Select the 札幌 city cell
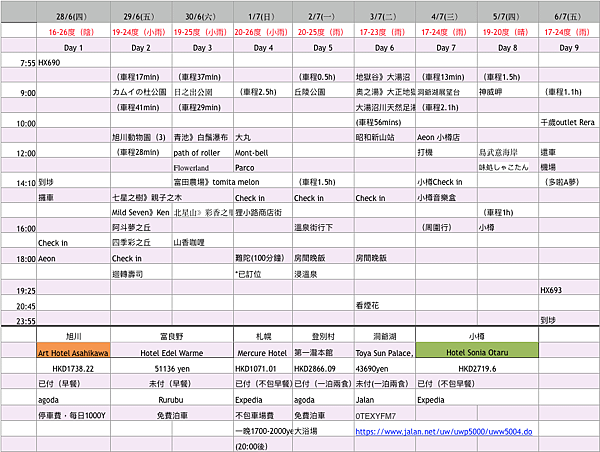Image resolution: width=600 pixels, height=452 pixels. [x=263, y=336]
